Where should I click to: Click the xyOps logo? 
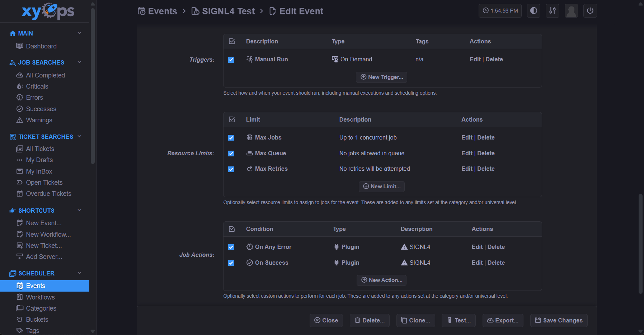(48, 11)
